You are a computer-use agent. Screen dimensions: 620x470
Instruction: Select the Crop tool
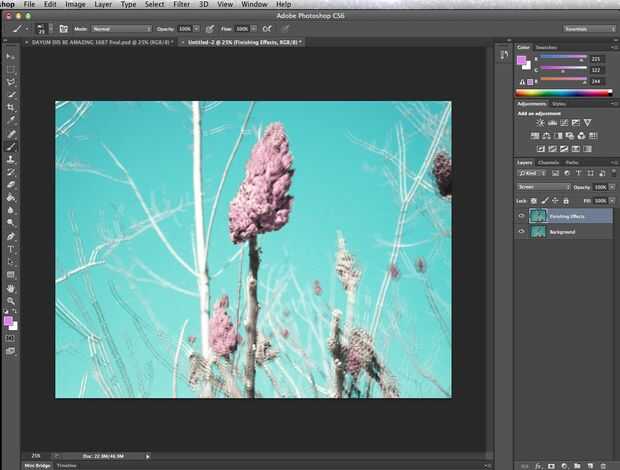10,108
